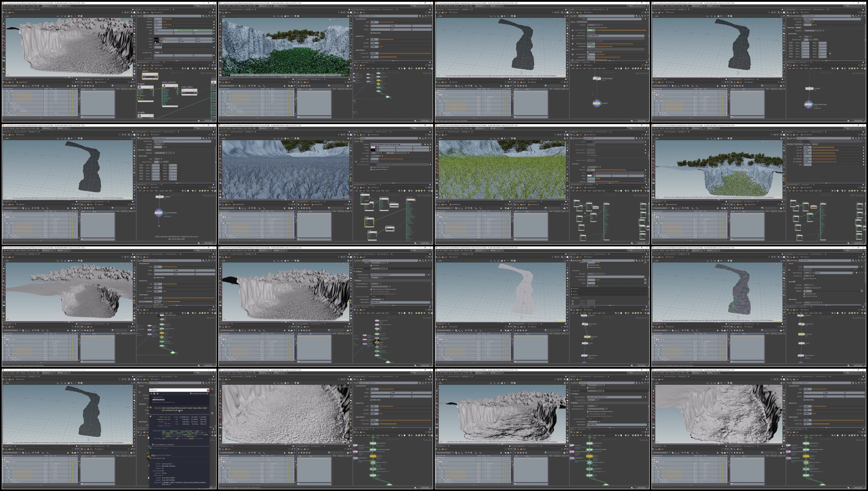Toggle Surface Orient checkbox in green forest frame
Viewport: 868px width, 491px height.
point(371,33)
